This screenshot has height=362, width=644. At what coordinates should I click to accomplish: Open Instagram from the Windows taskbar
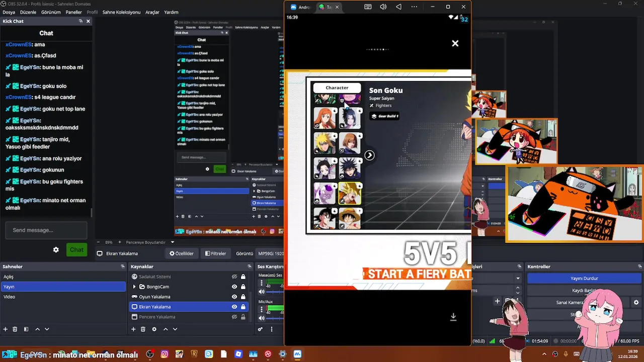pyautogui.click(x=165, y=354)
